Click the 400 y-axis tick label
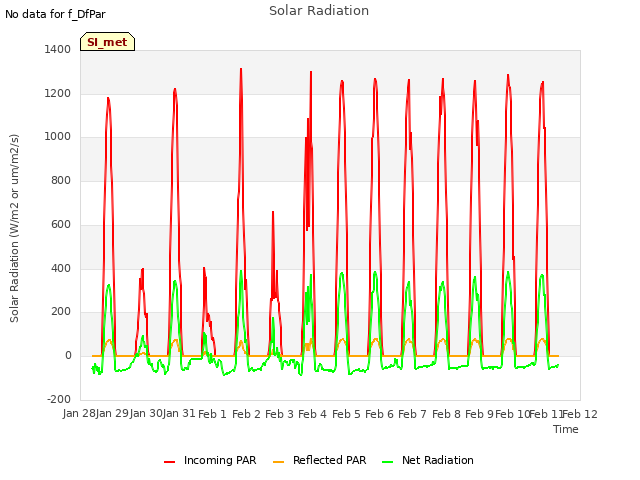The height and width of the screenshot is (480, 640). pyautogui.click(x=61, y=269)
